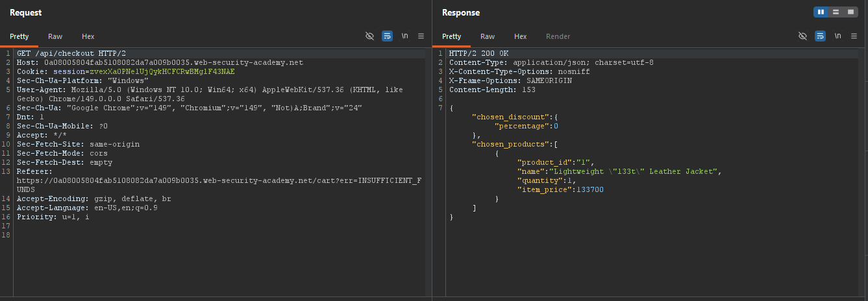Click the response Content-Type header
Image resolution: width=868 pixels, height=301 pixels.
(x=551, y=62)
